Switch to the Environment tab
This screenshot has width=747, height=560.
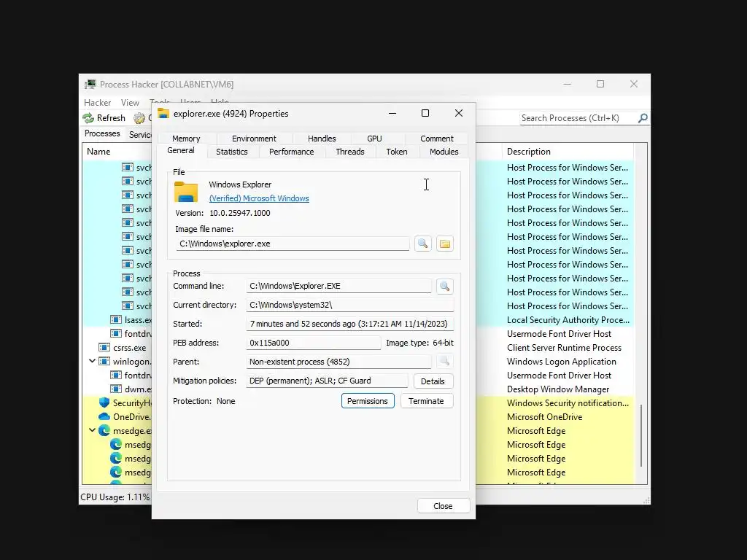click(x=254, y=139)
